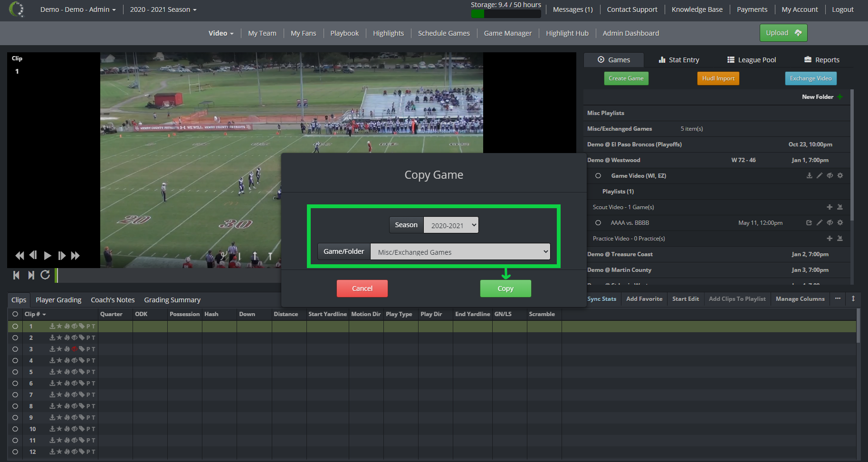This screenshot has height=462, width=868.
Task: Click import icon in Practice Video row
Action: pyautogui.click(x=840, y=238)
